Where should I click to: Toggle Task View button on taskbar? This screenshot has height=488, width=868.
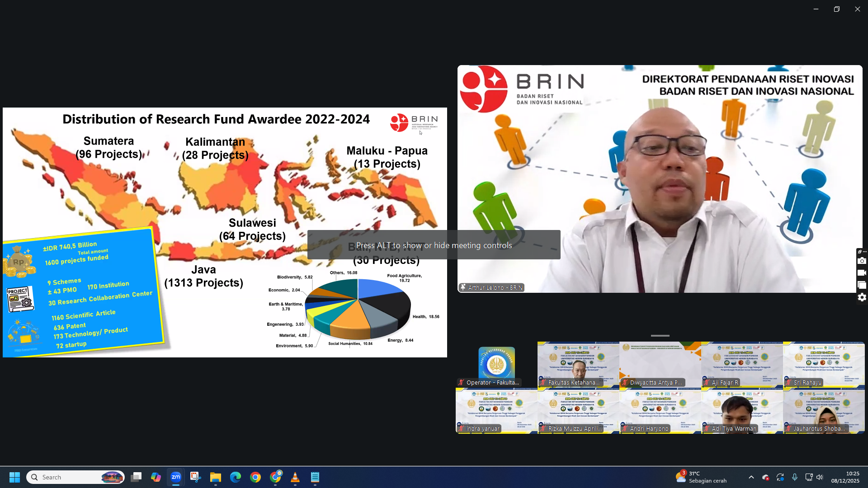[136, 477]
